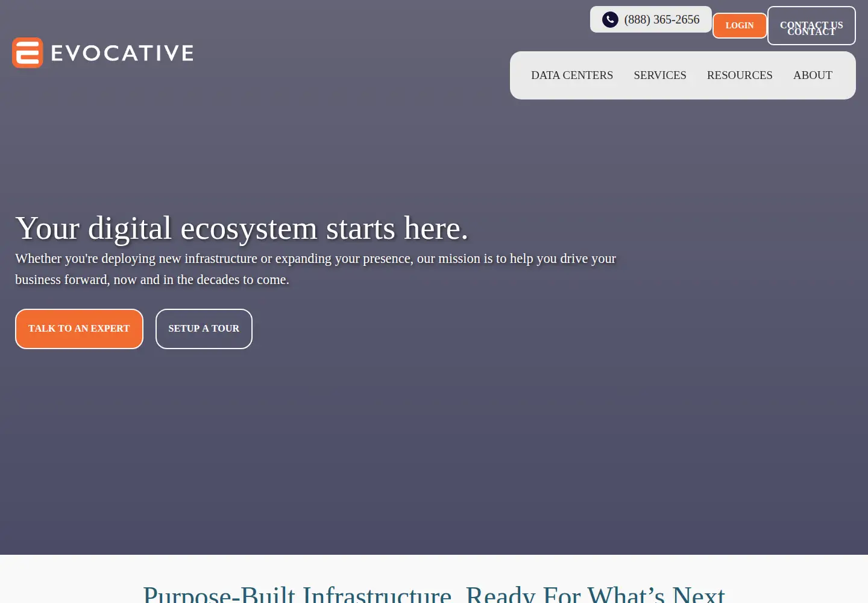Click the Talk to an Expert button

point(79,329)
